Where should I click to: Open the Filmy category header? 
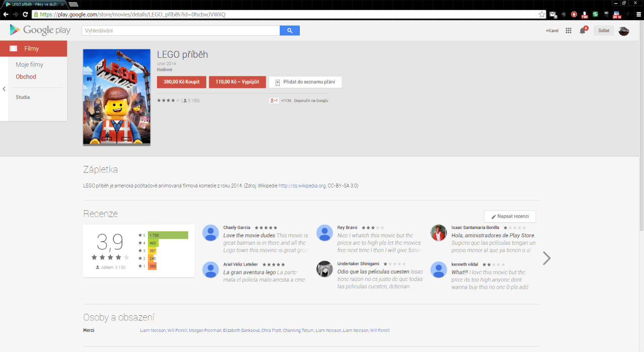click(33, 48)
